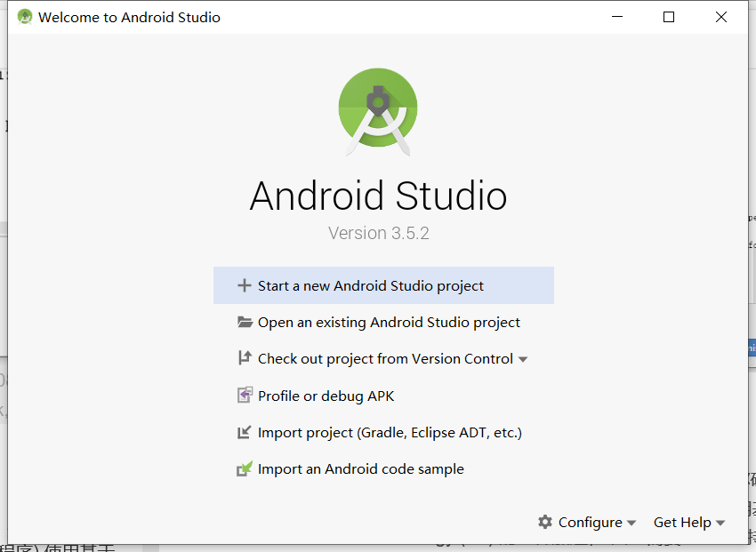Image resolution: width=756 pixels, height=552 pixels.
Task: Click the Version 3.5.2 text
Action: point(379,233)
